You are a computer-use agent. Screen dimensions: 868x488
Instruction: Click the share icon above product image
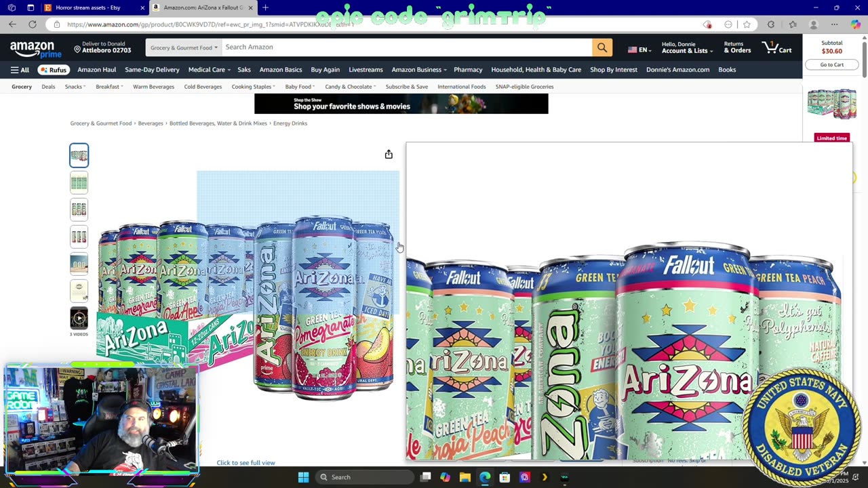[389, 155]
